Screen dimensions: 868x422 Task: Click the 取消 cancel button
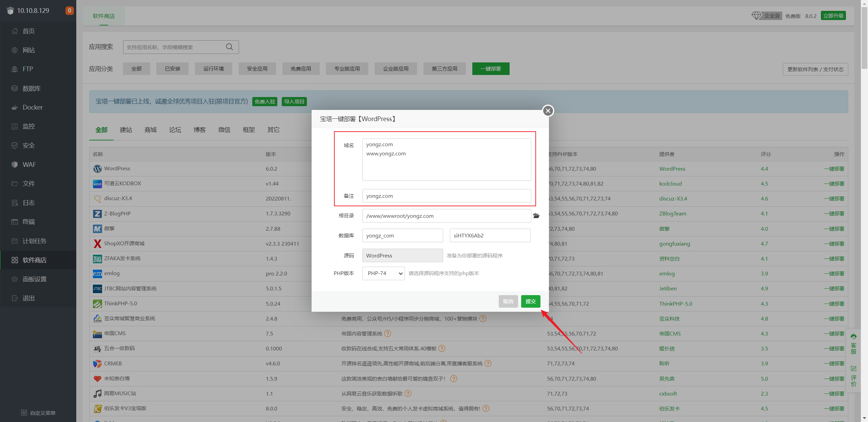click(x=508, y=301)
